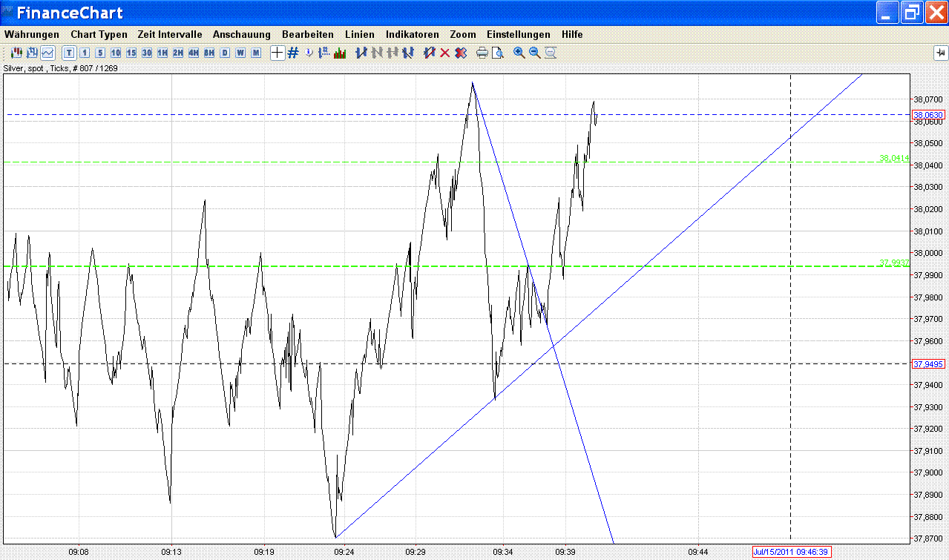Maximize the FinanceChart window

tap(911, 12)
